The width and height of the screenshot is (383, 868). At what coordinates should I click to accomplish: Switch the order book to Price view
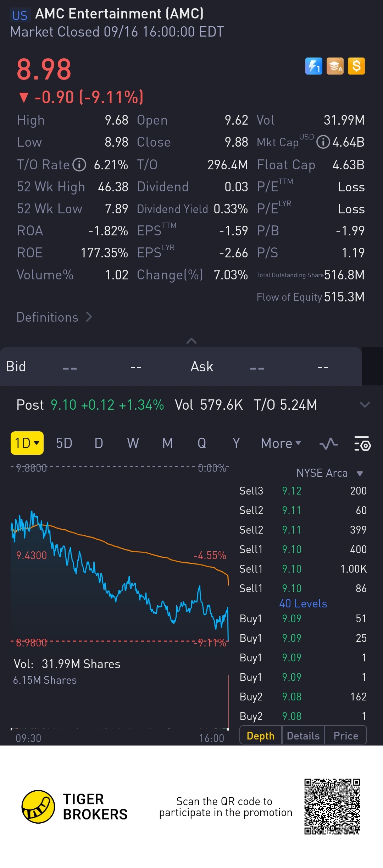346,736
